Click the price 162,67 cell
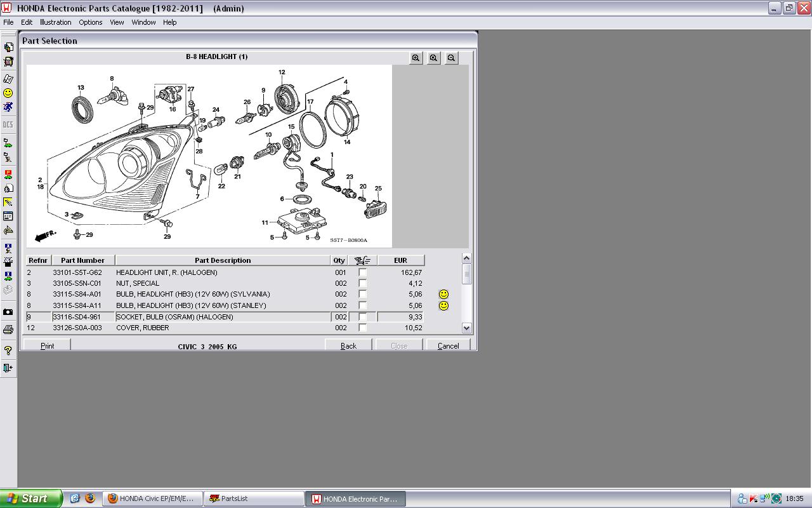Screen dimensions: 812x508 412,272
